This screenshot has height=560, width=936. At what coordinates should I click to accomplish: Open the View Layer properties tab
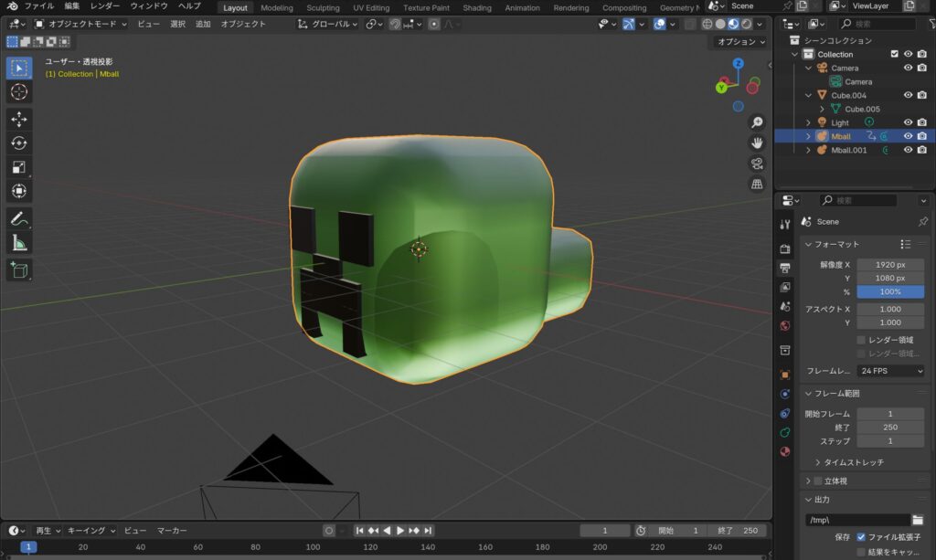point(785,288)
